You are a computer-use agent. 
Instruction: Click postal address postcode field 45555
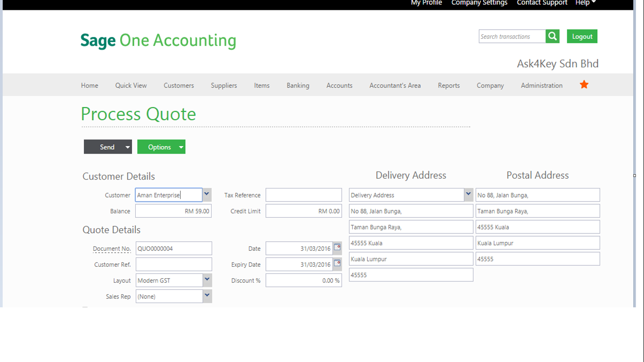point(538,259)
